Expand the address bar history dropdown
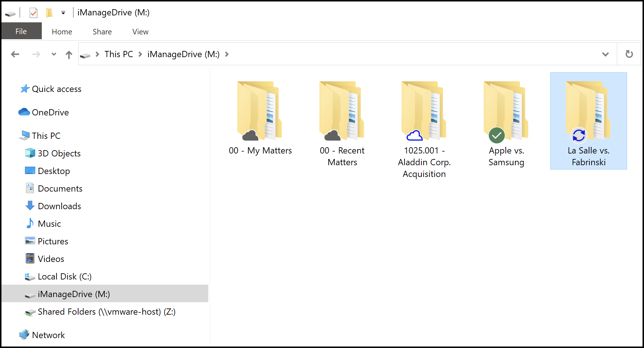This screenshot has width=644, height=348. coord(605,54)
